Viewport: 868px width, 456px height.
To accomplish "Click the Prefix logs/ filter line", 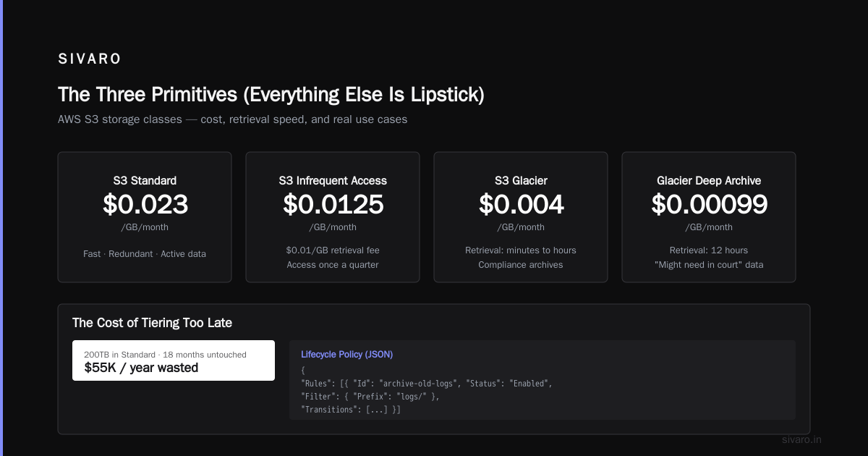I will [x=370, y=396].
